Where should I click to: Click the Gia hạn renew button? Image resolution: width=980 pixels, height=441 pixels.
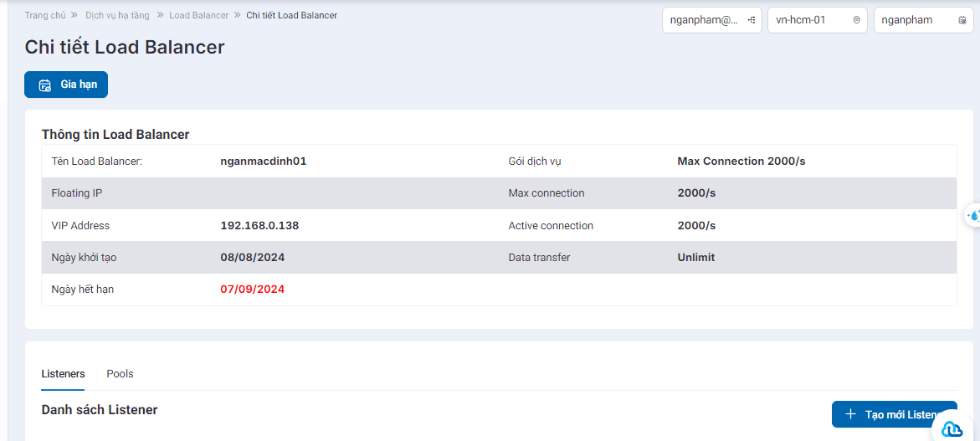click(66, 85)
